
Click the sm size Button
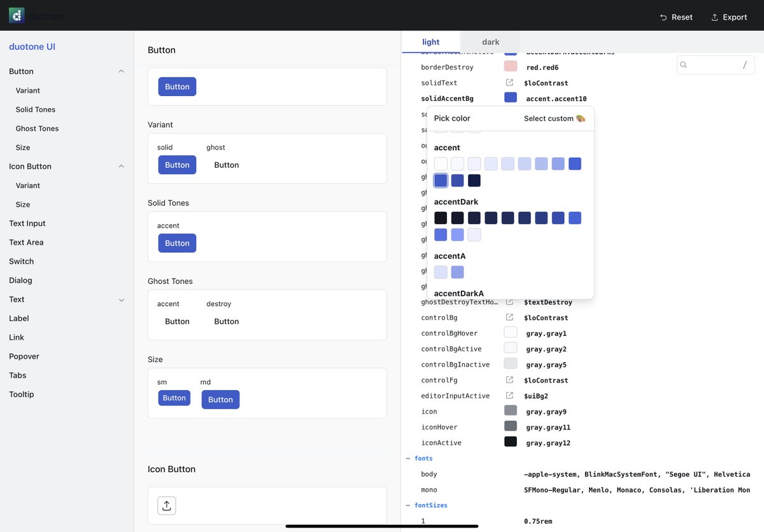[x=174, y=398]
